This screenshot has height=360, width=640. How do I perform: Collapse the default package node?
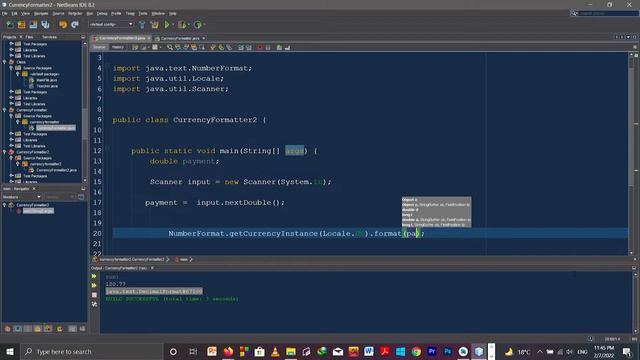tap(18, 74)
